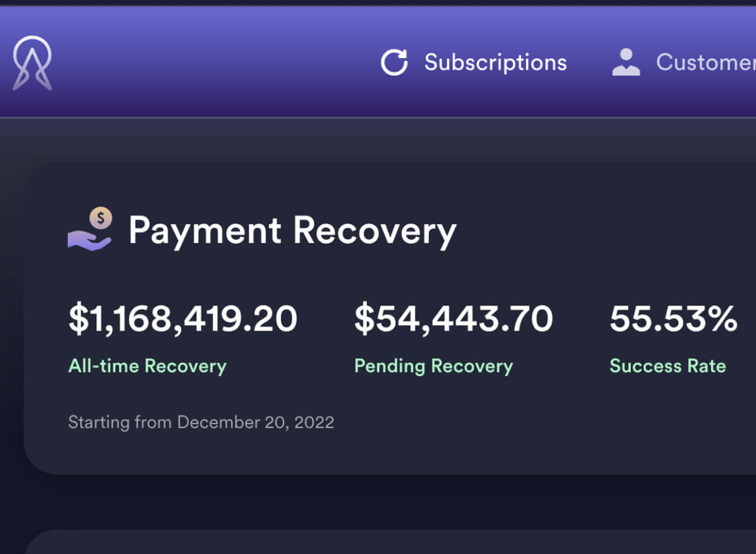Click the $1,168,419.20 recovery amount

click(x=182, y=319)
